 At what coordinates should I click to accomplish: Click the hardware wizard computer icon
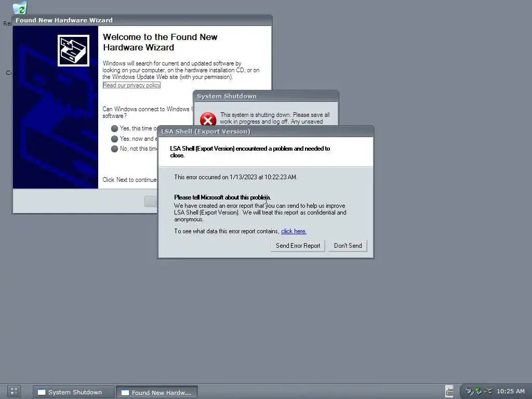coord(73,50)
